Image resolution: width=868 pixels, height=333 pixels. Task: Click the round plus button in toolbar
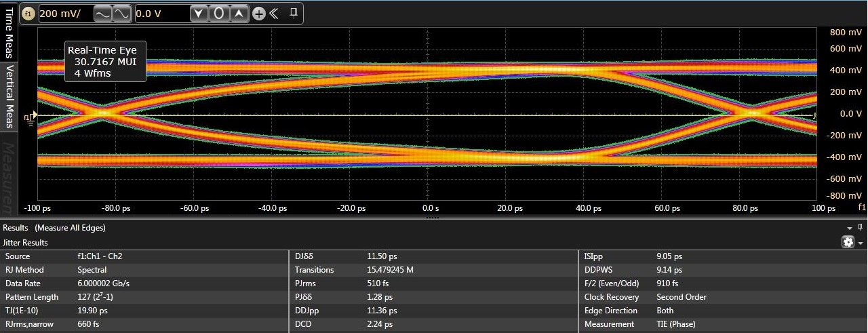coord(258,14)
